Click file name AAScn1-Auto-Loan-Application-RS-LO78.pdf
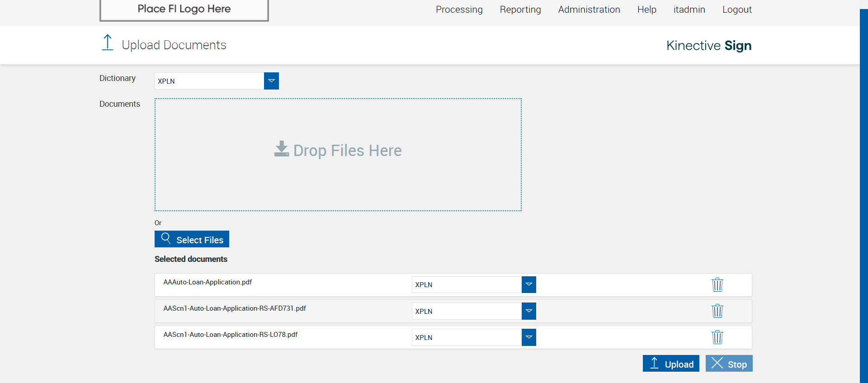The height and width of the screenshot is (383, 868). pyautogui.click(x=231, y=335)
